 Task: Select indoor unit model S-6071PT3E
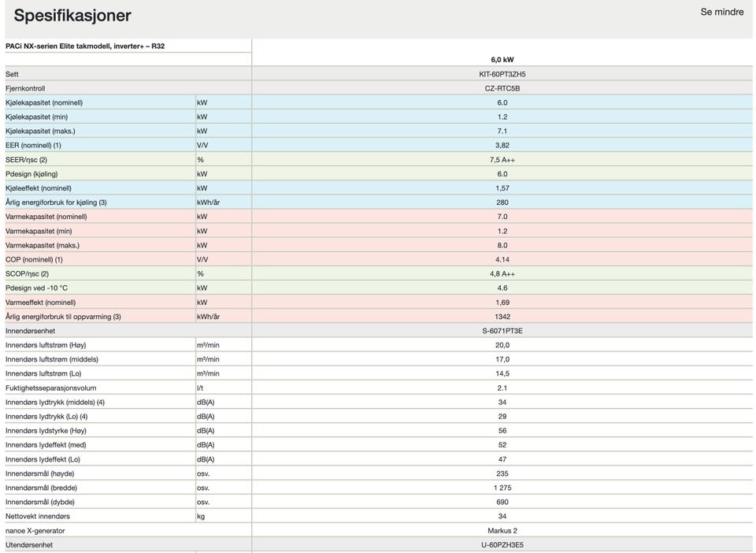coord(502,331)
